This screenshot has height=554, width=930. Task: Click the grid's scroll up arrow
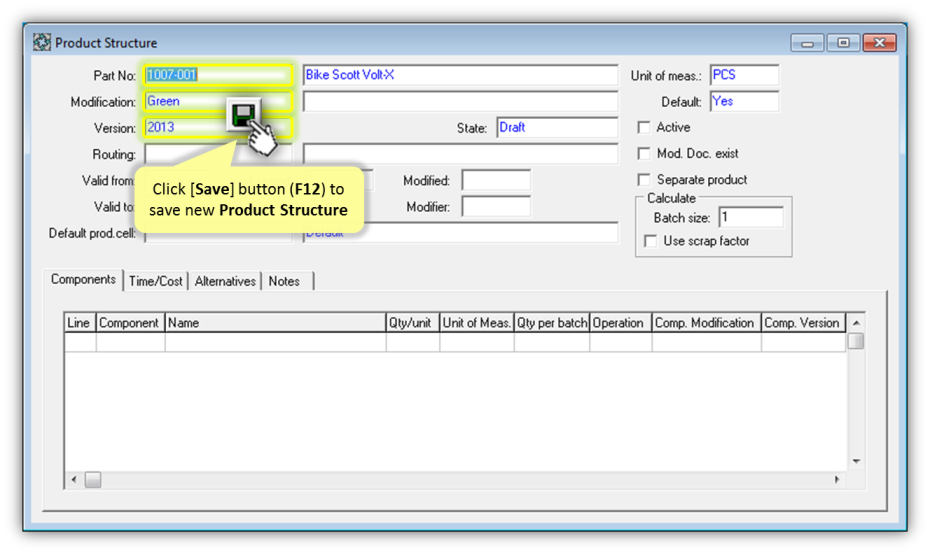[x=856, y=323]
